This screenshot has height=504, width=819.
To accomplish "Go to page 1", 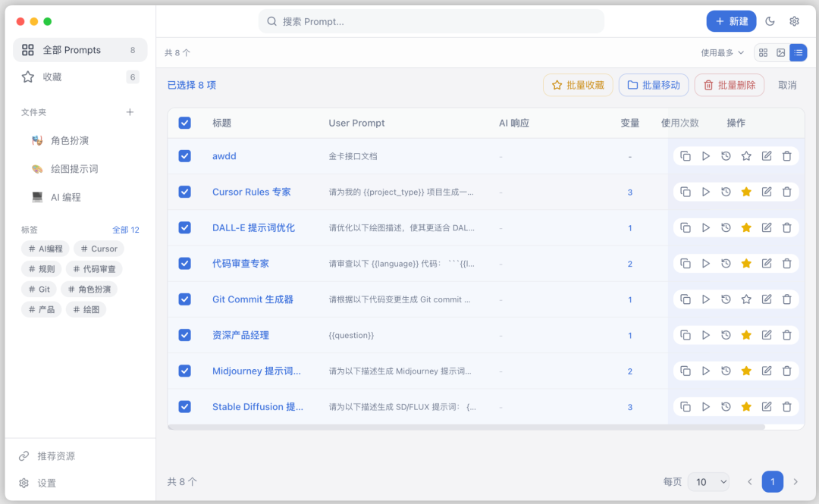I will [773, 481].
